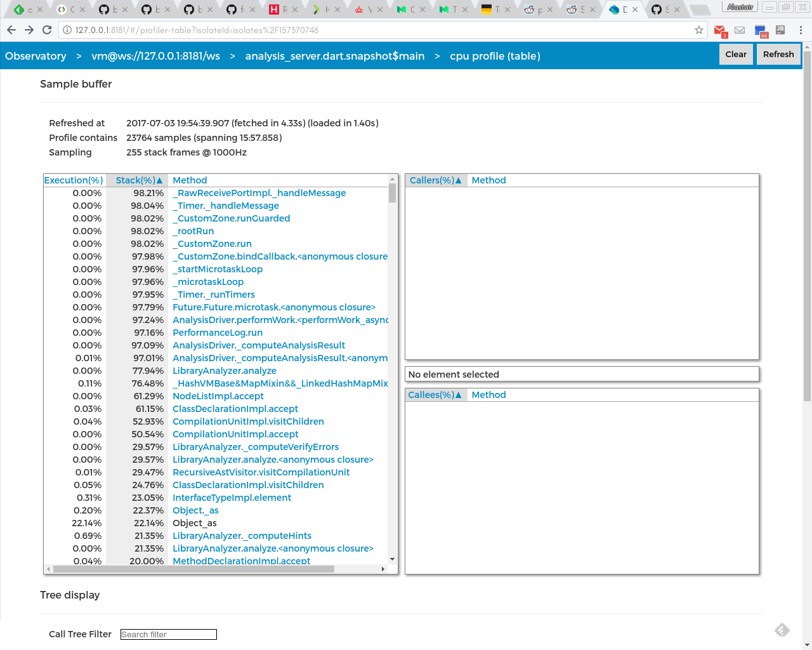This screenshot has width=812, height=650.
Task: Click the Call Tree Filter search field
Action: tap(169, 635)
